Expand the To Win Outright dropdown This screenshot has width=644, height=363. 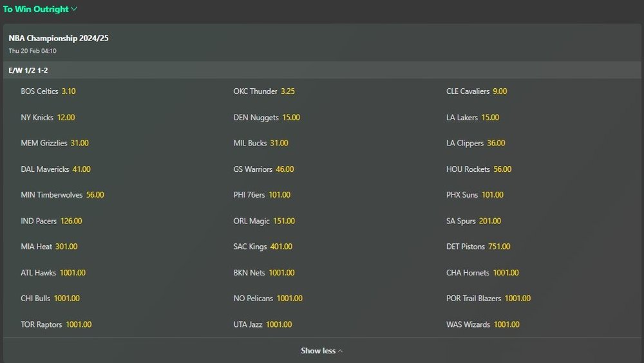click(40, 9)
